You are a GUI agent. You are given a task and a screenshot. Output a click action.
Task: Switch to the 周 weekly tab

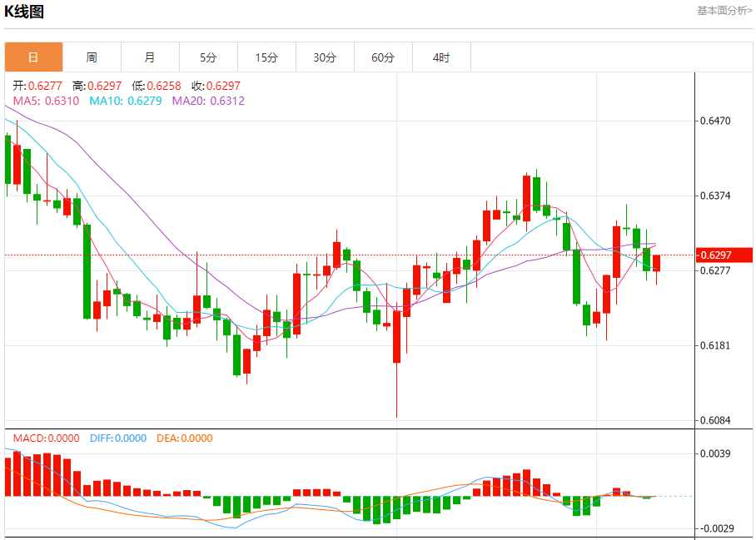pyautogui.click(x=92, y=57)
